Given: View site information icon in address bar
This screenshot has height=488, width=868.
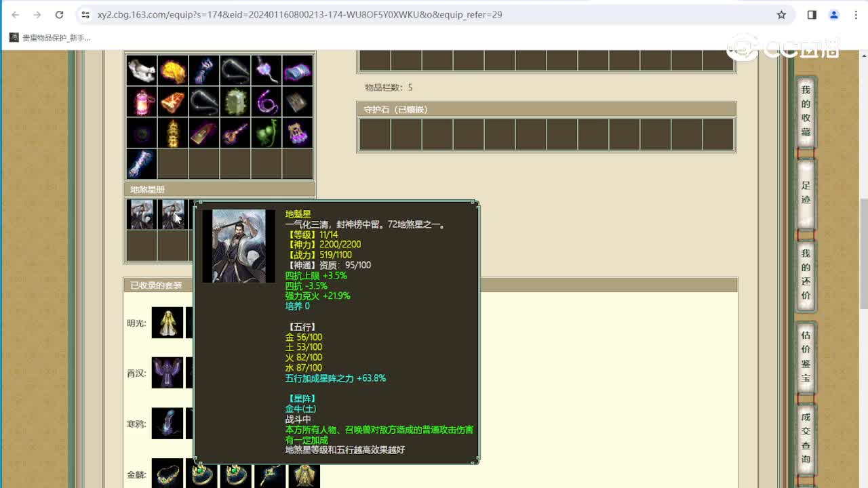Looking at the screenshot, I should [x=85, y=14].
